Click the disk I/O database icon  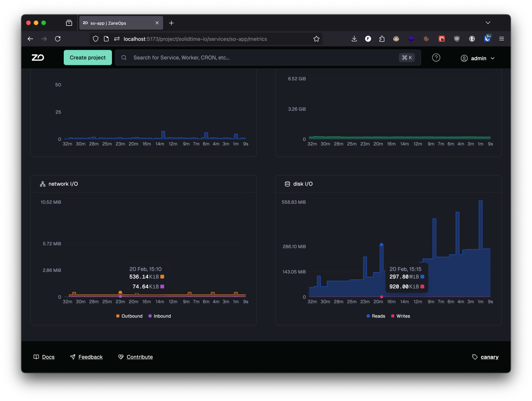pyautogui.click(x=287, y=184)
